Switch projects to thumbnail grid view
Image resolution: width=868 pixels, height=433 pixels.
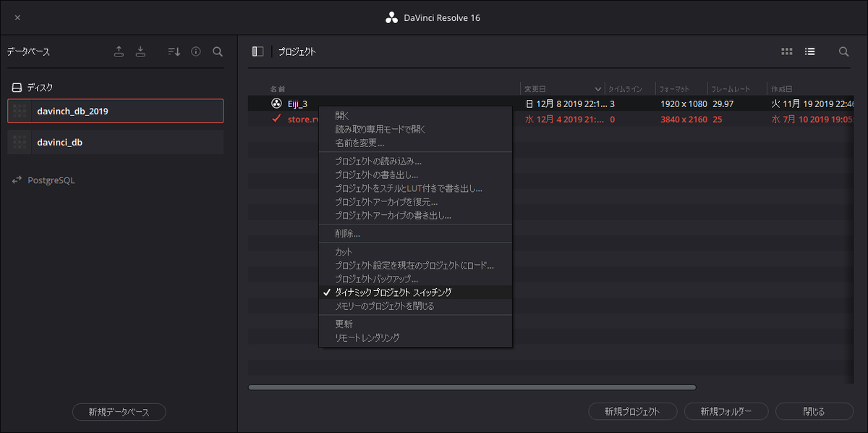click(x=787, y=51)
